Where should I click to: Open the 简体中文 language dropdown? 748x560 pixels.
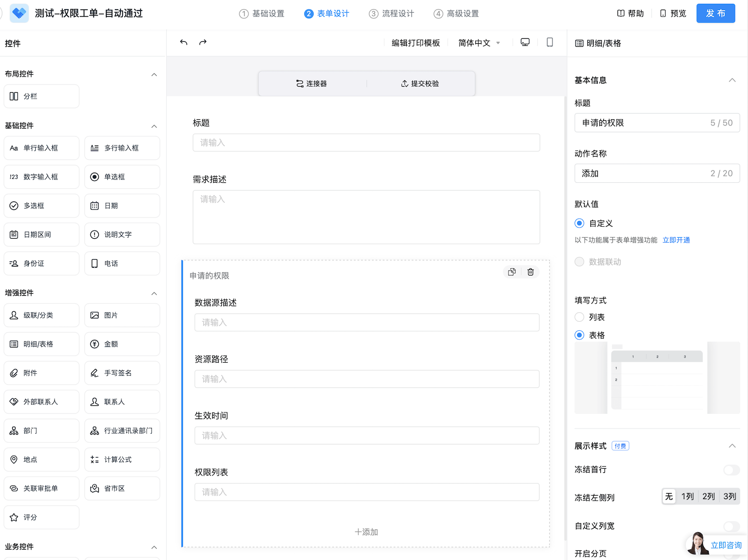pyautogui.click(x=478, y=43)
